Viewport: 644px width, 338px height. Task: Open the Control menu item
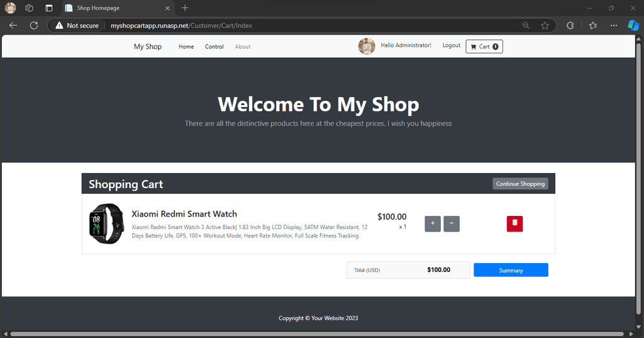click(x=214, y=47)
